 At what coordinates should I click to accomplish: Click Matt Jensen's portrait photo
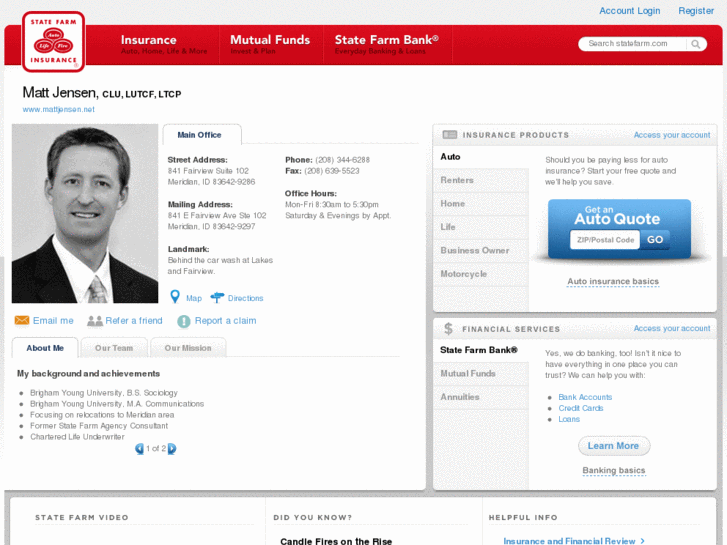pyautogui.click(x=85, y=213)
